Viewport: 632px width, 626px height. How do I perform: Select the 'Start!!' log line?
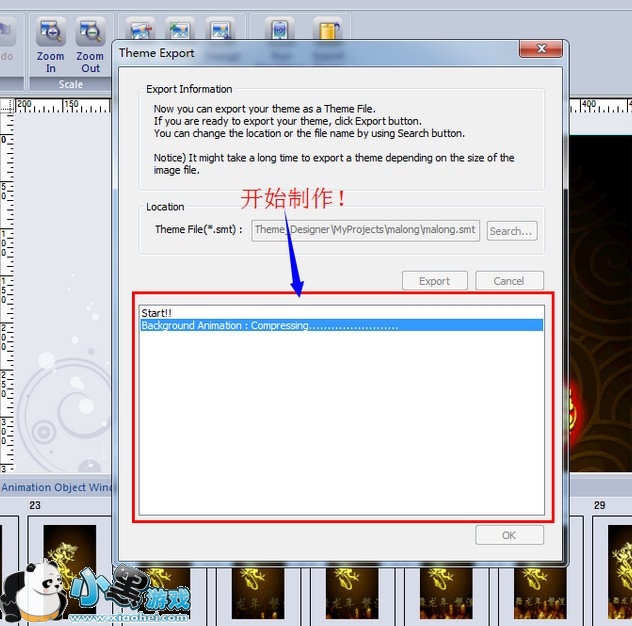(x=341, y=313)
